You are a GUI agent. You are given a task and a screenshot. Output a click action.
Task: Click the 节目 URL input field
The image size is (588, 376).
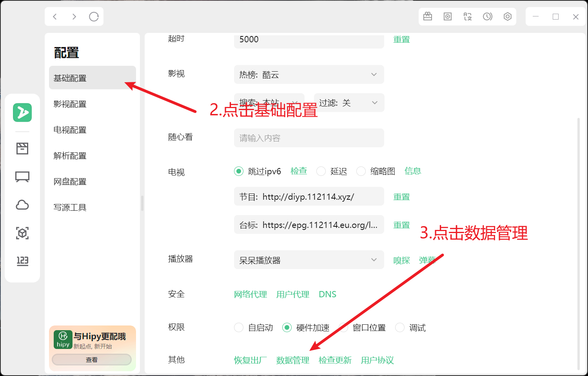(x=309, y=196)
